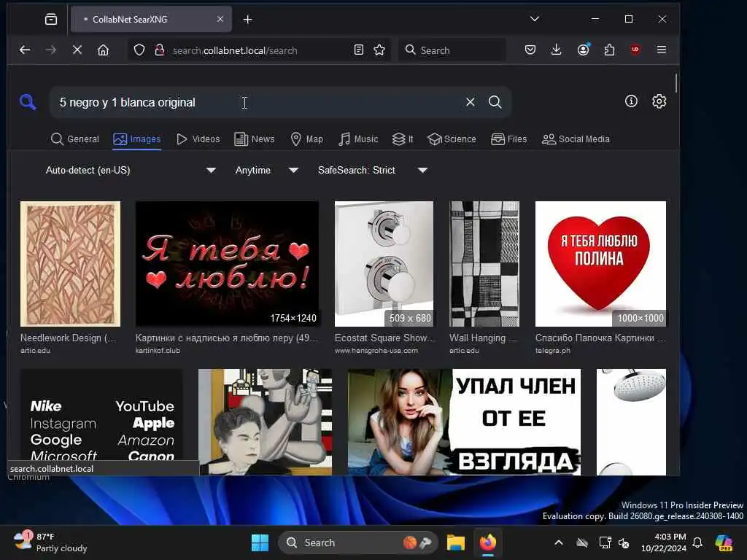
Task: Open the Firefox hamburger application menu
Action: [x=662, y=50]
